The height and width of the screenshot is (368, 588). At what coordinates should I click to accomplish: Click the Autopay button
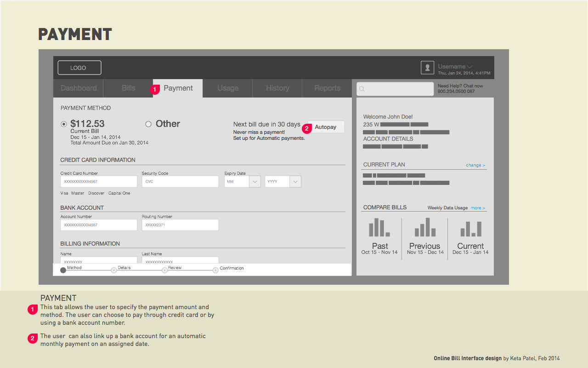click(326, 127)
